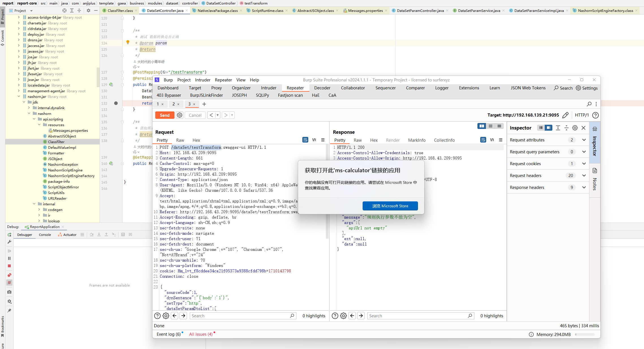Open the JSON Web Tokens tab
Screen dimensions: 644x349
coord(528,88)
